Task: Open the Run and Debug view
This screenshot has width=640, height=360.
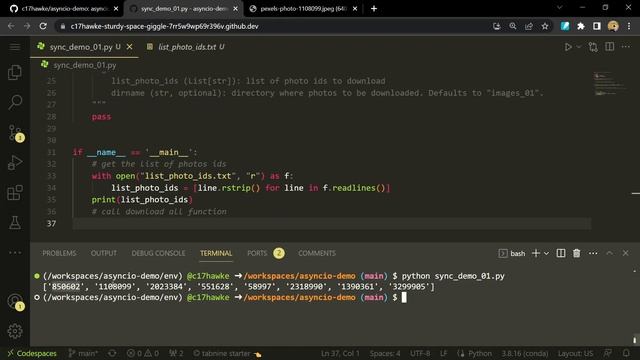Action: (x=15, y=162)
